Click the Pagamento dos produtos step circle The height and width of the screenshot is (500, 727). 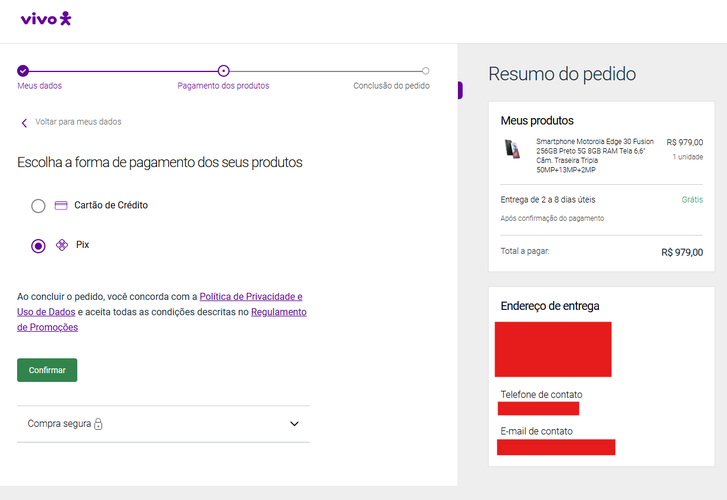pyautogui.click(x=223, y=71)
